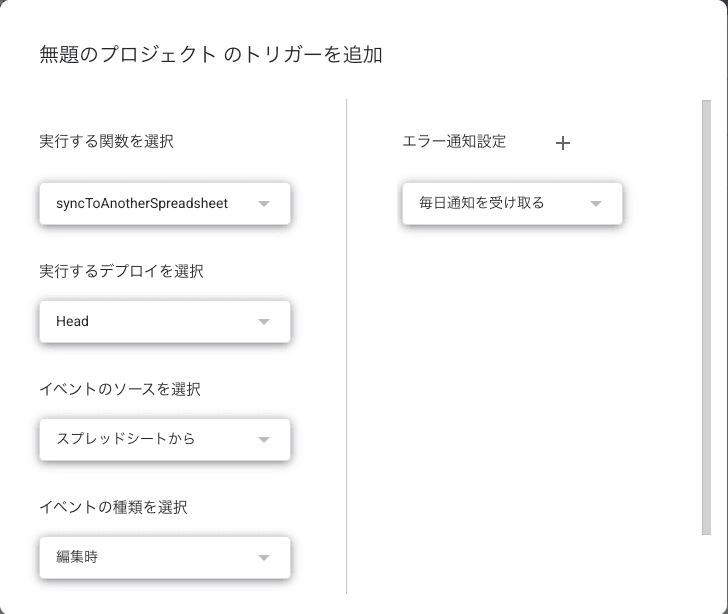
Task: Open the 毎日通知を受け取る notification frequency dropdown
Action: point(512,204)
